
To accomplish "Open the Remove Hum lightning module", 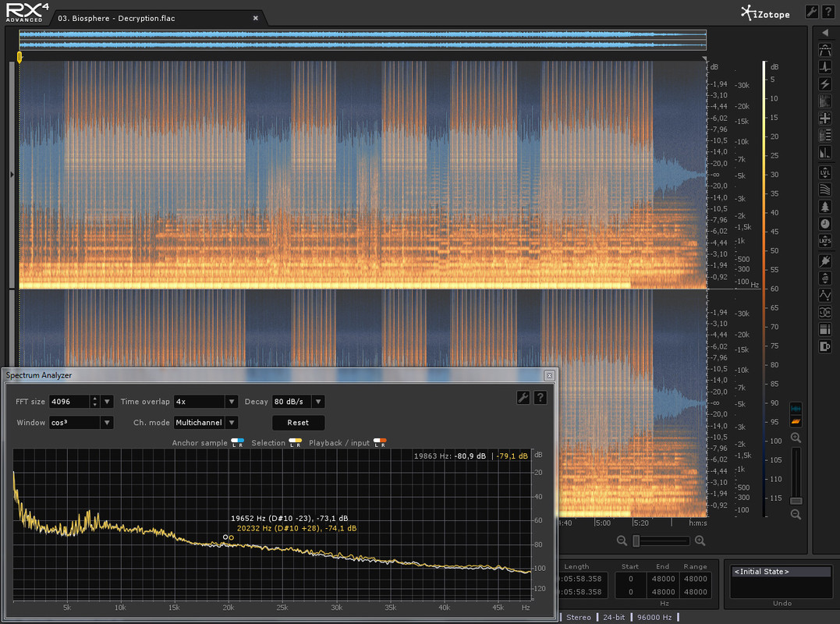I will point(825,84).
